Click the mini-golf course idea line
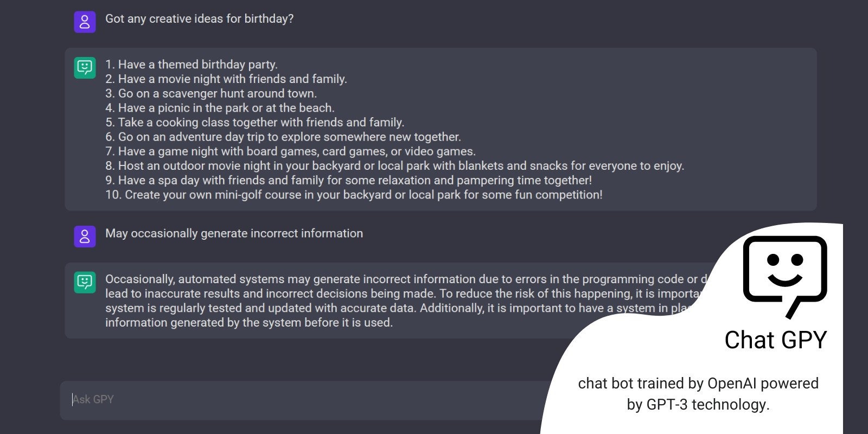The width and height of the screenshot is (868, 434). pyautogui.click(x=354, y=195)
